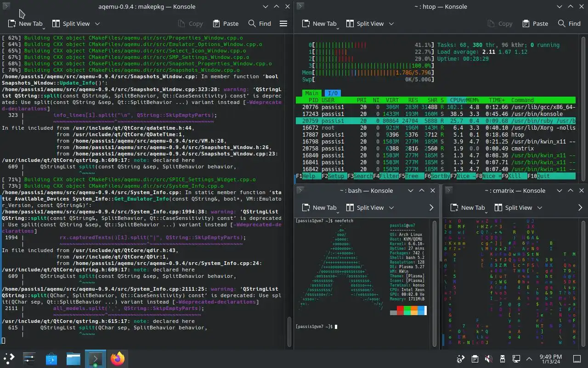Screen dimensions: 588x368
Task: Open the removable devices tray icon
Action: pyautogui.click(x=503, y=359)
